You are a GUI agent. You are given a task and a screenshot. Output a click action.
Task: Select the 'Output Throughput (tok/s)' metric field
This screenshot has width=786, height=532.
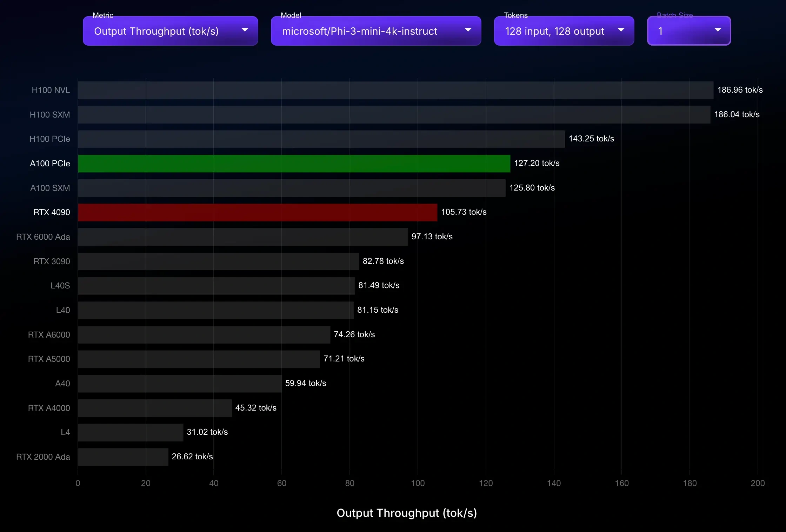[x=156, y=31]
